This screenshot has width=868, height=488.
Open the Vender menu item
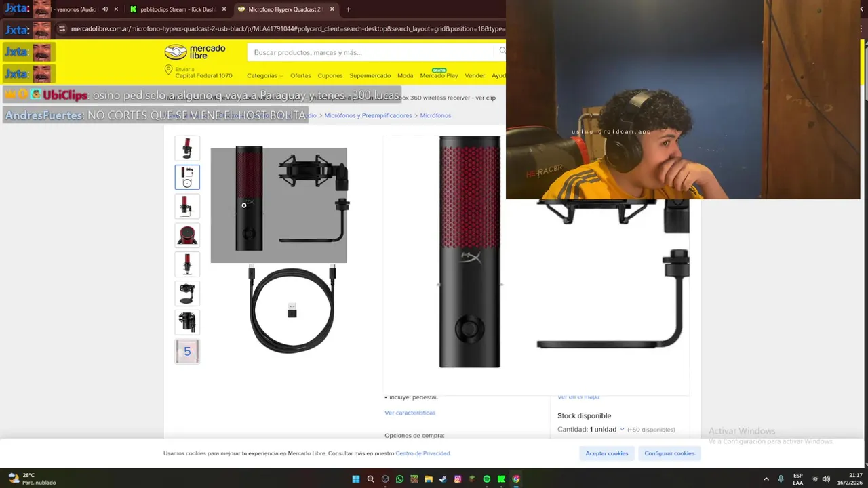pyautogui.click(x=475, y=75)
